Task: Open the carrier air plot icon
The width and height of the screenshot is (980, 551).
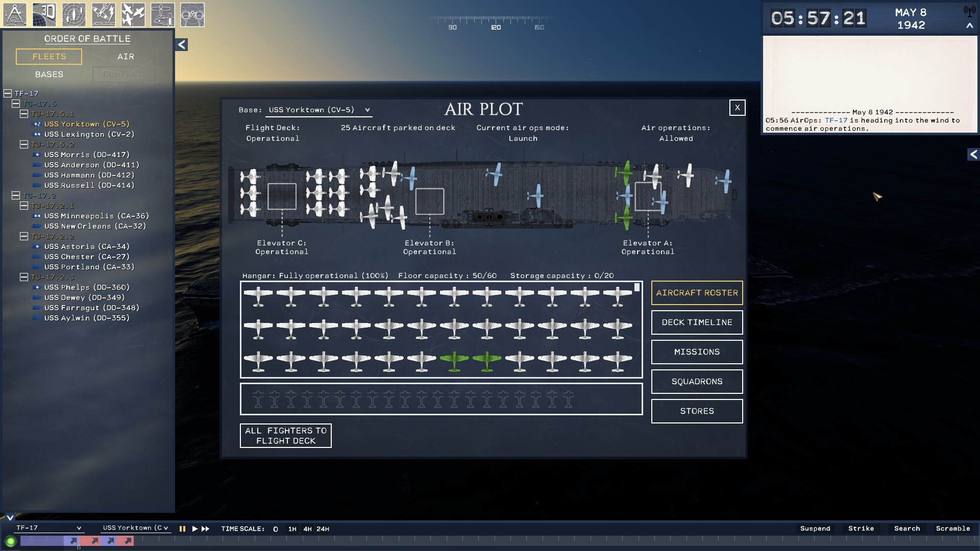Action: [x=163, y=14]
